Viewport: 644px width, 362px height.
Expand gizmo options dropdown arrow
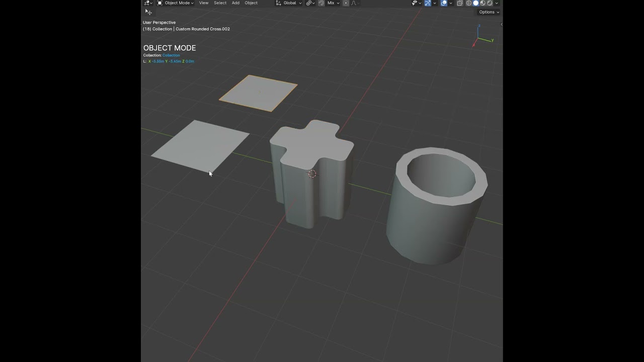(435, 3)
